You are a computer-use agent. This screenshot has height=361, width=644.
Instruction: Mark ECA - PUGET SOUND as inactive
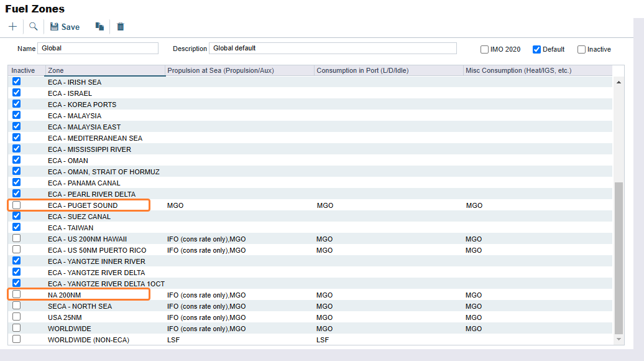point(16,204)
